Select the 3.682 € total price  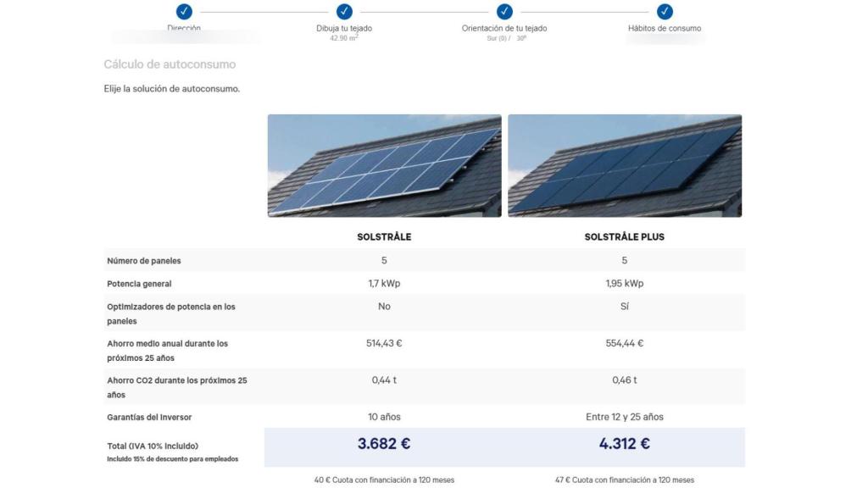point(383,444)
